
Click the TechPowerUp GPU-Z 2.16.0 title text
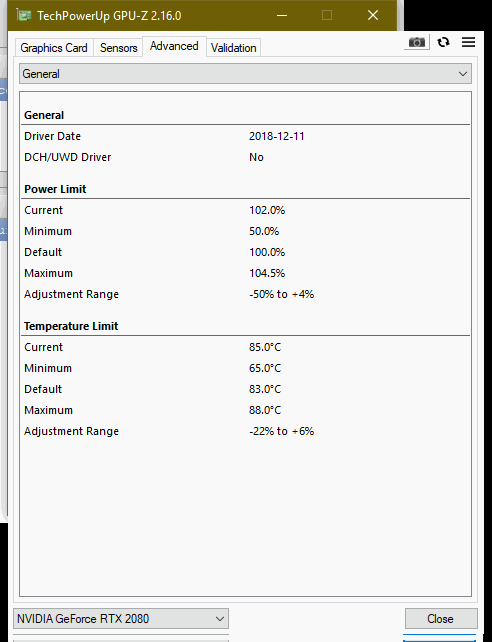[109, 16]
